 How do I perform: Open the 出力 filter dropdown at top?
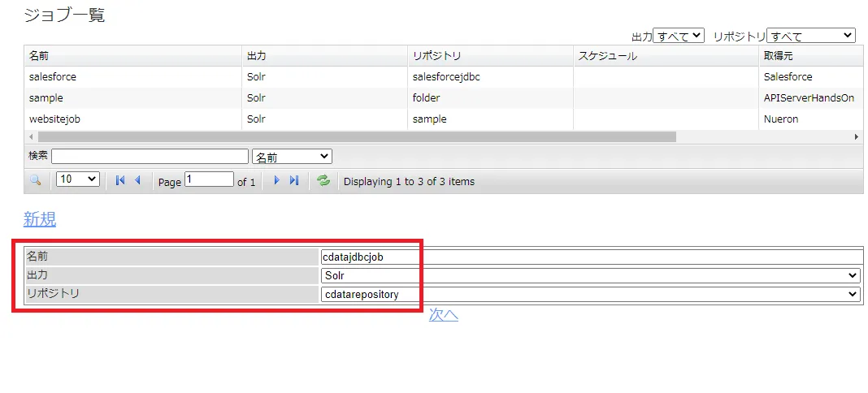pyautogui.click(x=679, y=36)
